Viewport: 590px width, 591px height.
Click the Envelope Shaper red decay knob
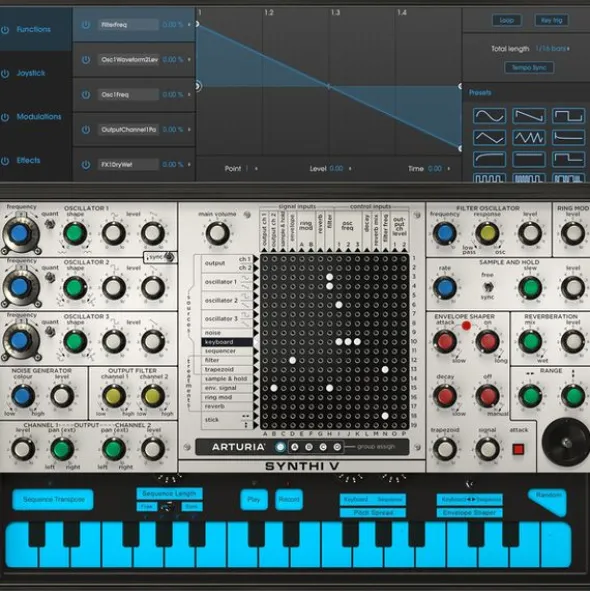pos(445,396)
